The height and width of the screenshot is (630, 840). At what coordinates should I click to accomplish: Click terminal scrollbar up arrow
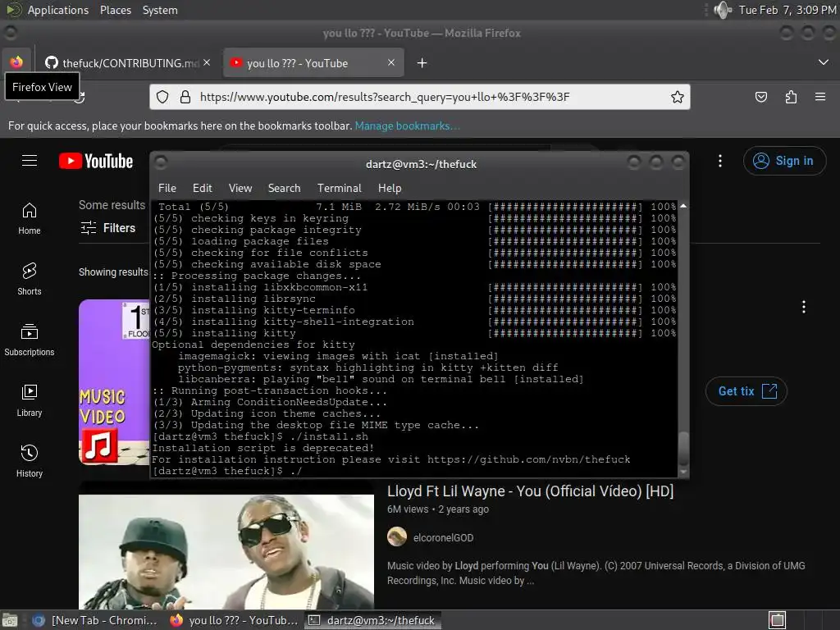tap(683, 206)
